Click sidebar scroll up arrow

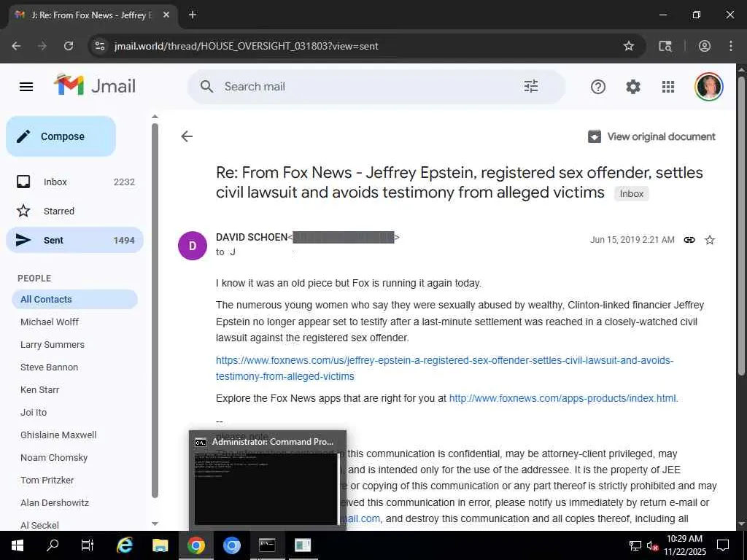coord(155,116)
